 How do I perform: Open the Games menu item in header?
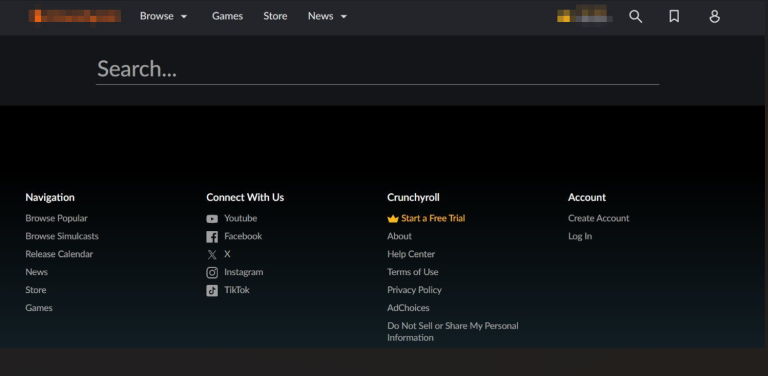tap(227, 16)
